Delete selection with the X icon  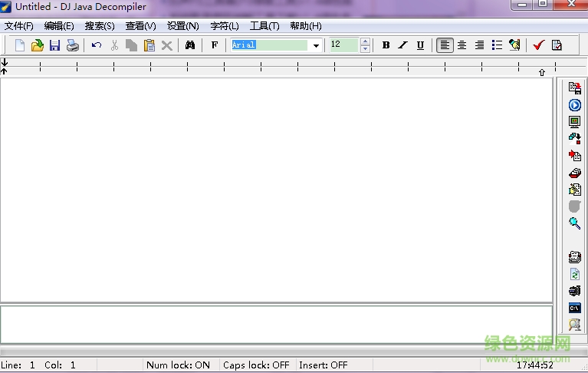click(166, 46)
